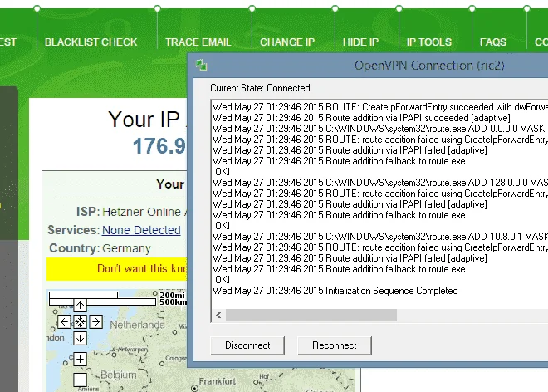
Task: Click the Country value Germany
Action: [126, 248]
